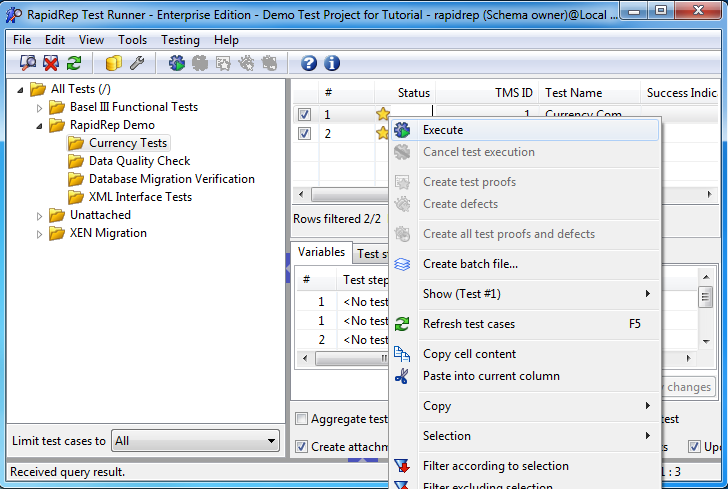
Task: Click variables panel vertical scroll down arrow
Action: [x=706, y=341]
